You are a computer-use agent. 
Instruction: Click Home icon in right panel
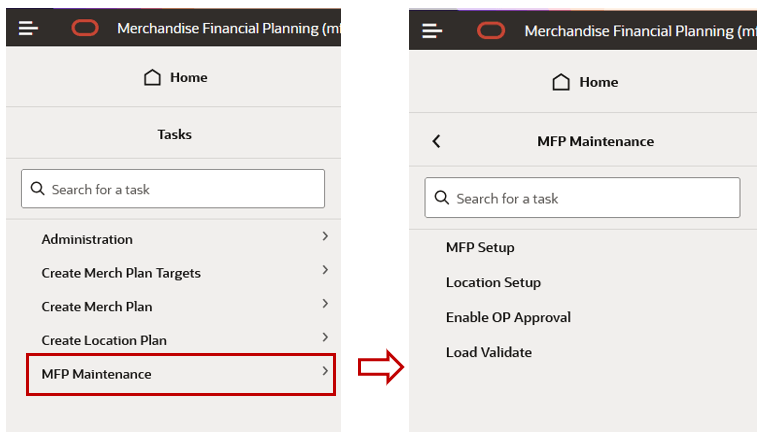coord(561,82)
